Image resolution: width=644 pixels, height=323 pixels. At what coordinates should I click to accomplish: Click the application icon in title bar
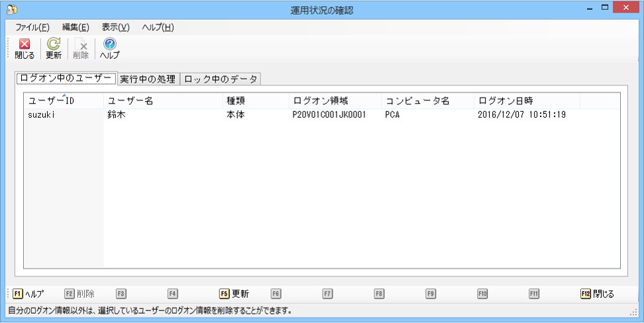12,9
